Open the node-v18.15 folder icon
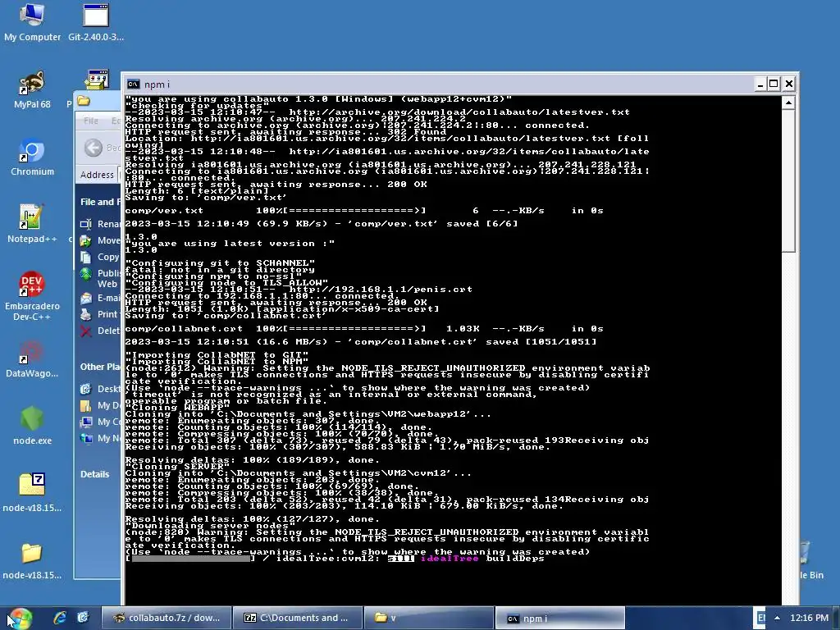Screen dimensions: 840x630 pos(32,560)
